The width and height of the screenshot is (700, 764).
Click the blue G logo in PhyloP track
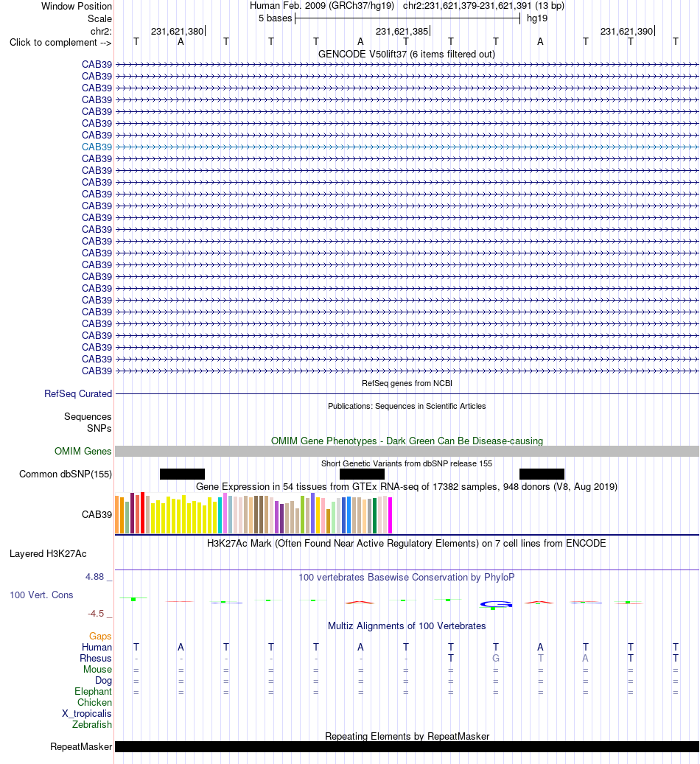[x=496, y=604]
